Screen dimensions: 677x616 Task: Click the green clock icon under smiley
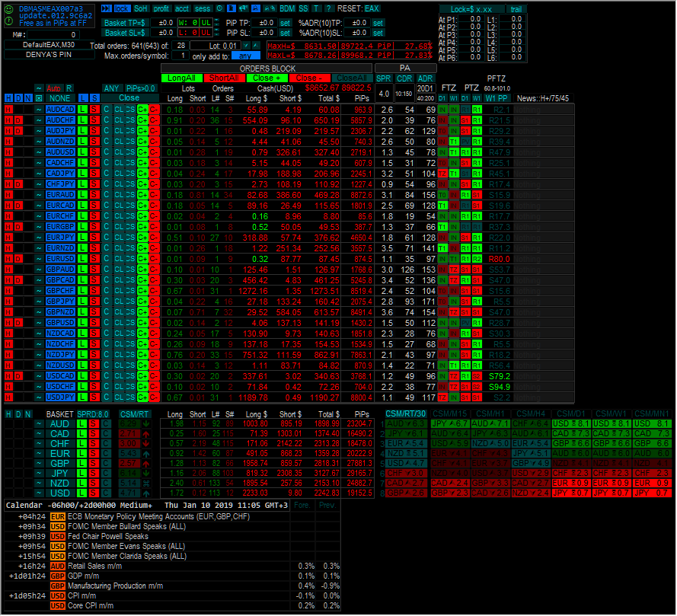(8, 20)
